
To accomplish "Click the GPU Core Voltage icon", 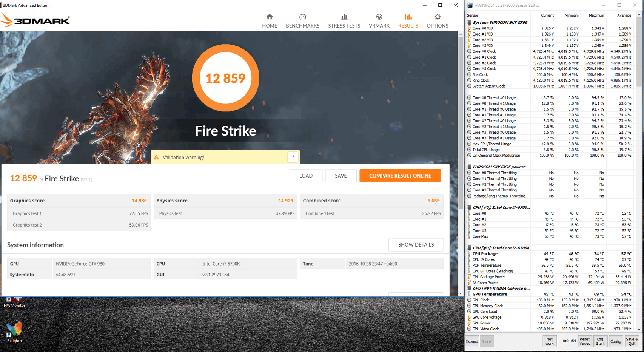I will click(x=469, y=317).
